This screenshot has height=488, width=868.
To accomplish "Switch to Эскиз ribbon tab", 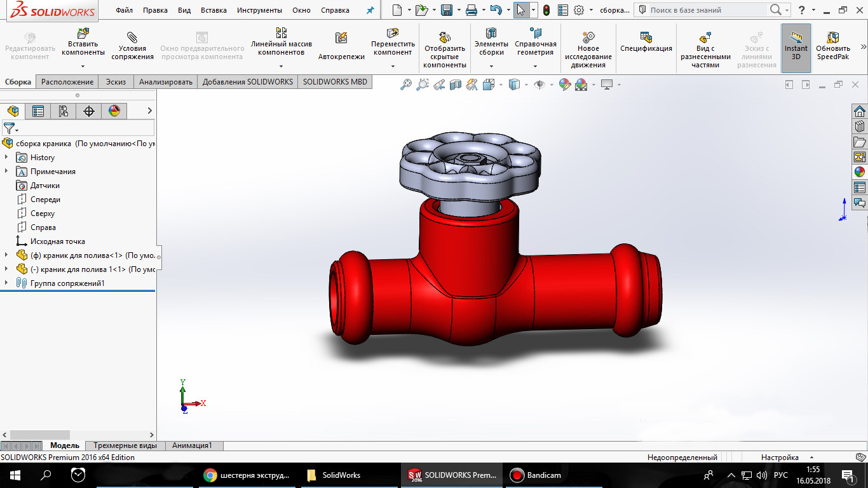I will 116,81.
